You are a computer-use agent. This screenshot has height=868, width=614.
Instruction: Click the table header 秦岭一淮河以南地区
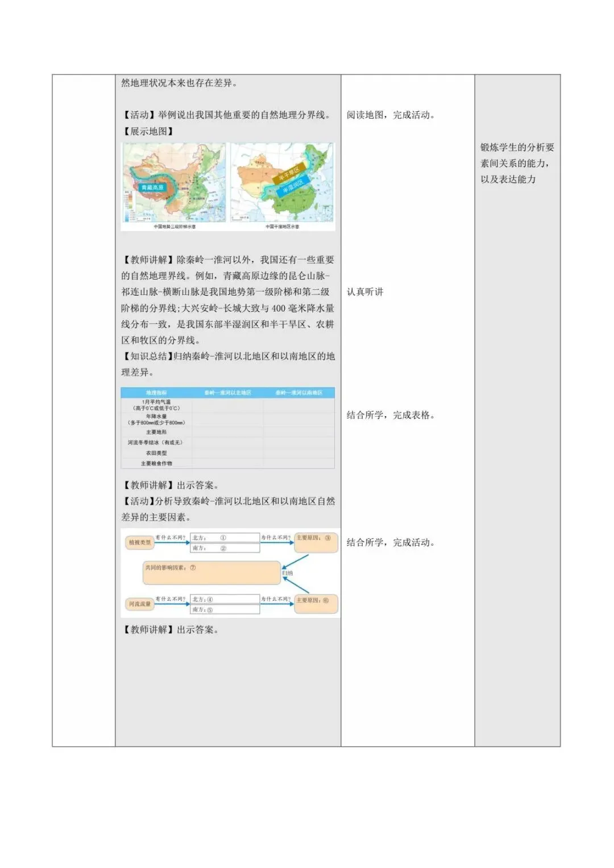click(299, 393)
